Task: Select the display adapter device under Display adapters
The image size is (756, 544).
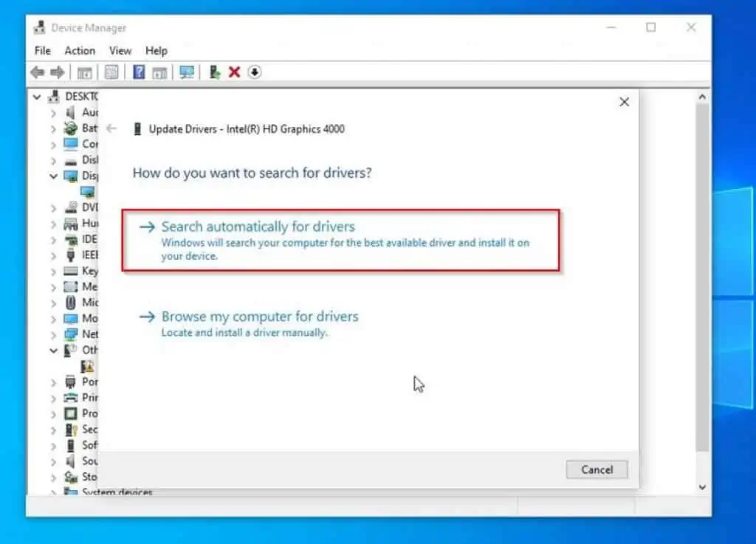Action: (x=87, y=192)
